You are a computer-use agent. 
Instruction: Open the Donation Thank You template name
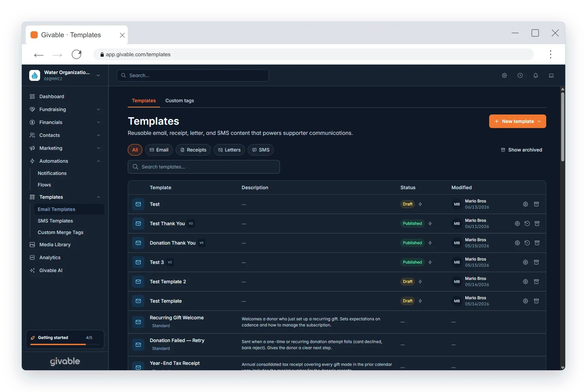(173, 243)
